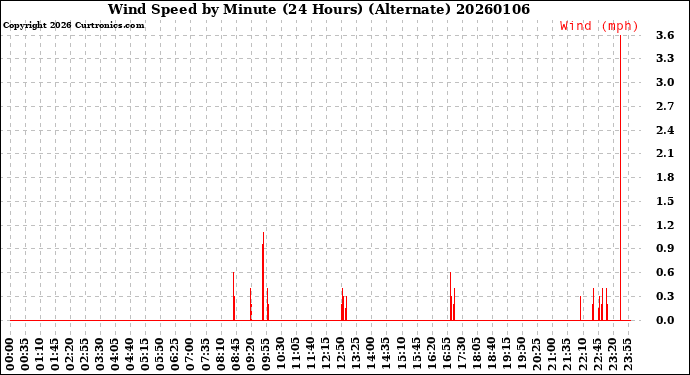Click the 21:35 time axis label
Image resolution: width=690 pixels, height=375 pixels.
[x=566, y=355]
